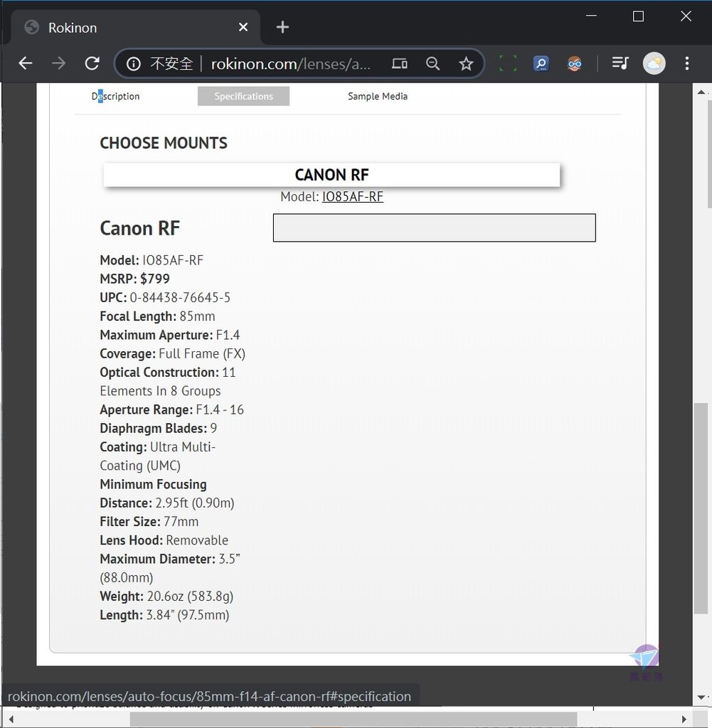
Task: Click the horizontal scrollbar thumb
Action: 353,719
